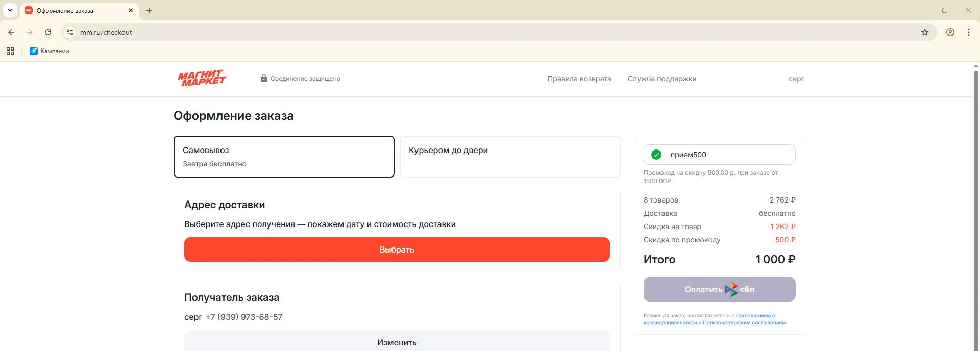View site information icon in address bar
This screenshot has height=351, width=980.
pos(70,32)
